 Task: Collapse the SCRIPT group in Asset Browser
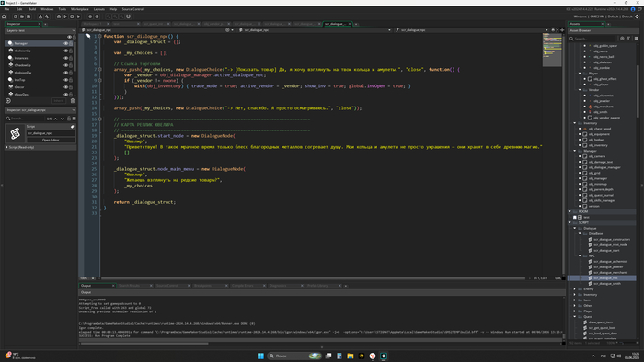(570, 222)
